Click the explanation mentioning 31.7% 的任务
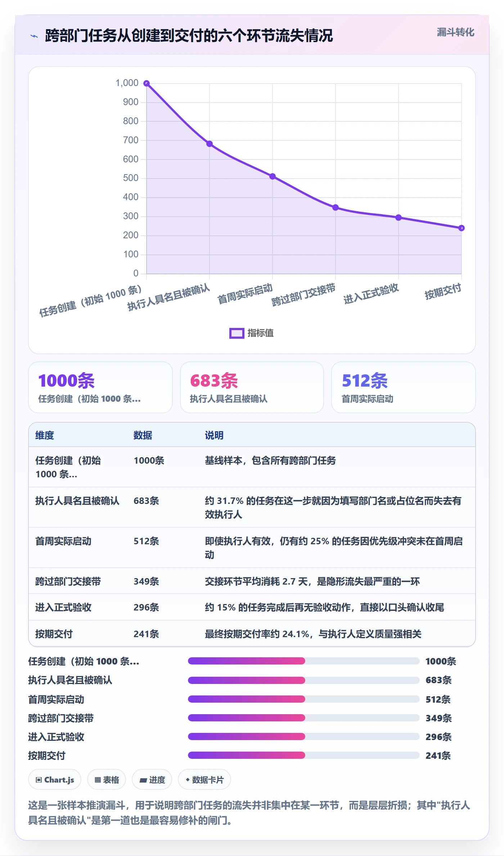Image resolution: width=504 pixels, height=856 pixels. [333, 508]
